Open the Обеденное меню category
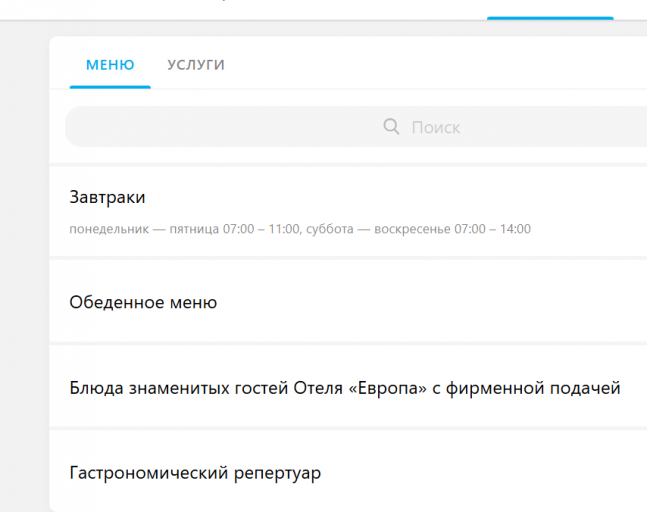Viewport: 647px width, 512px height. [x=348, y=302]
